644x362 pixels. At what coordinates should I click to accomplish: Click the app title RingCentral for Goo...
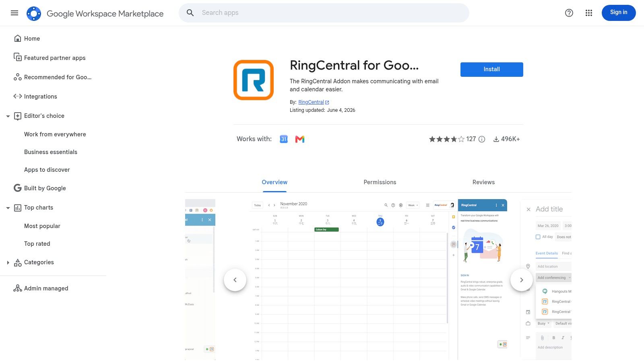point(354,65)
